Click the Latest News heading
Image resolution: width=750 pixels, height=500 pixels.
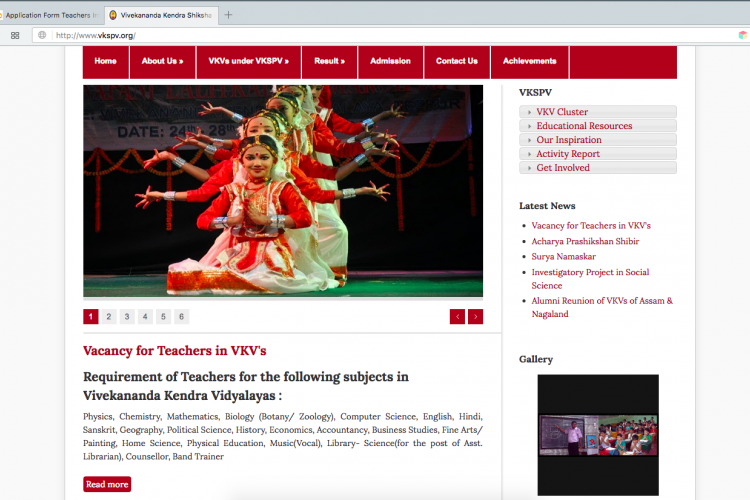pyautogui.click(x=547, y=206)
